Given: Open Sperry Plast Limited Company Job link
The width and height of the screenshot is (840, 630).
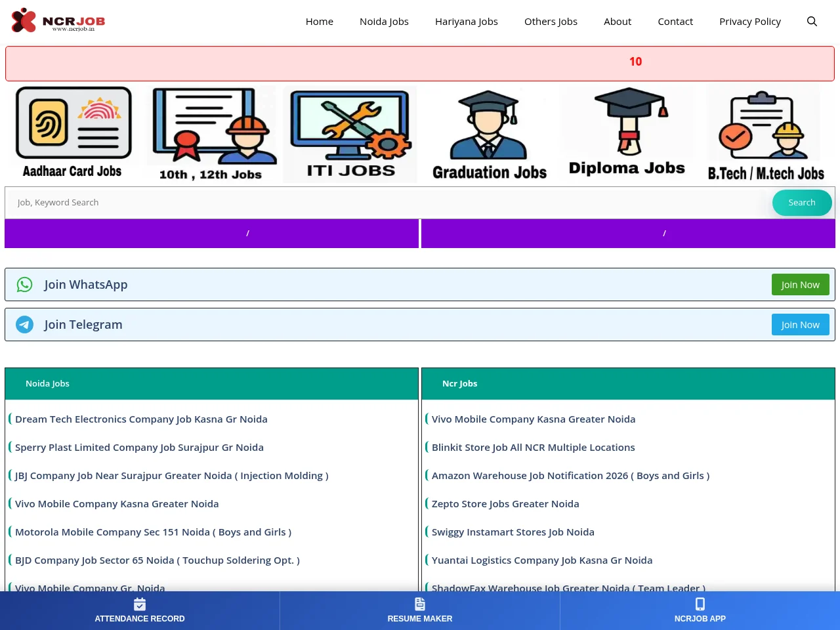Looking at the screenshot, I should (139, 447).
